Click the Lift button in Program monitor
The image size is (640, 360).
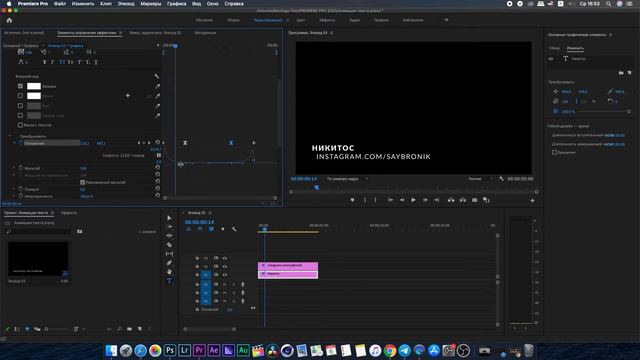(451, 200)
